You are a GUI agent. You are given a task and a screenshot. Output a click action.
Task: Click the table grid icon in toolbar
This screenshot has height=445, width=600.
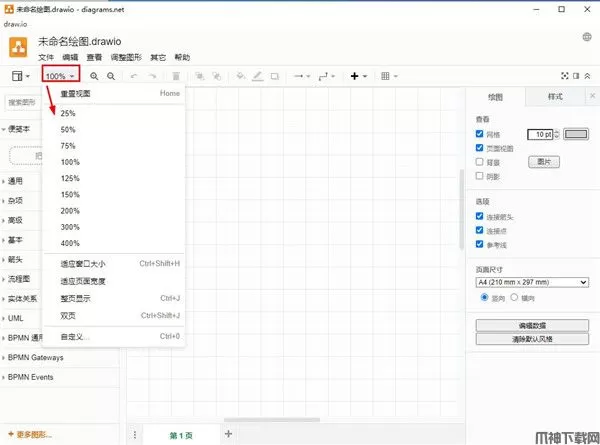coord(385,76)
